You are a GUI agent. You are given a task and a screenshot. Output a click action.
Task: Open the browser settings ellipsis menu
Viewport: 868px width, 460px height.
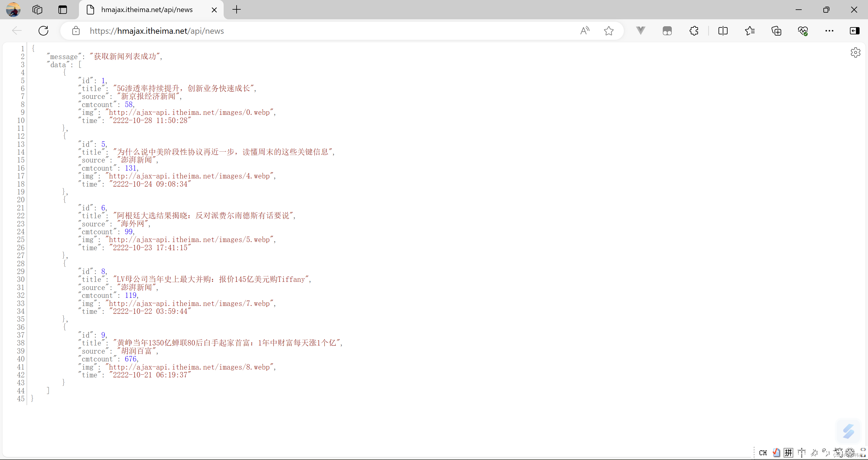[x=829, y=31]
